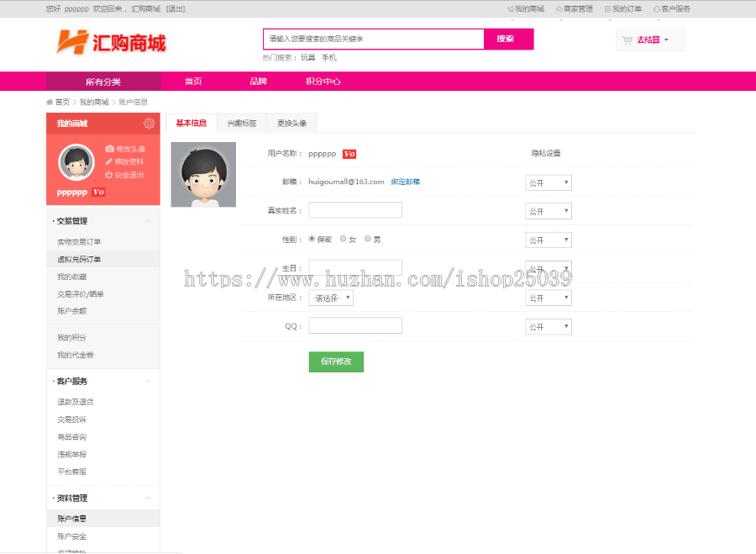Click 退出 logout link at top

point(176,8)
